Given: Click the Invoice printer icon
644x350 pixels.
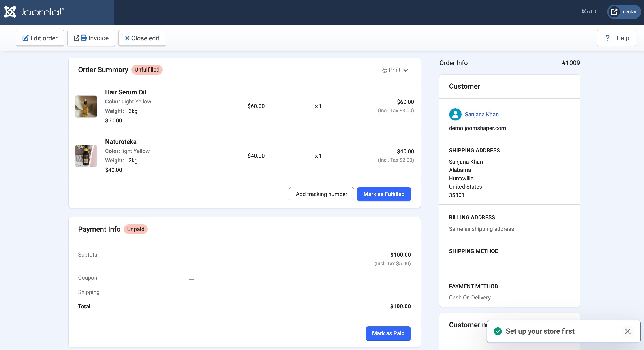Looking at the screenshot, I should (x=84, y=38).
